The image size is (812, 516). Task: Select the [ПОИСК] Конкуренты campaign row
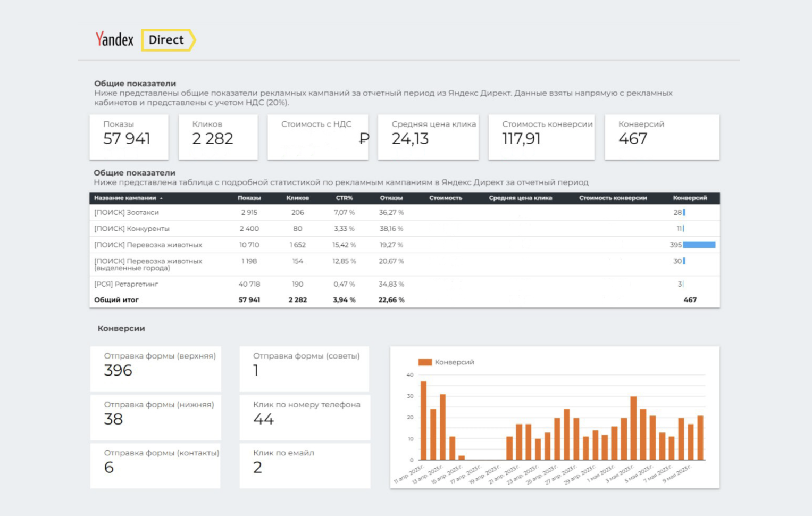(x=132, y=229)
